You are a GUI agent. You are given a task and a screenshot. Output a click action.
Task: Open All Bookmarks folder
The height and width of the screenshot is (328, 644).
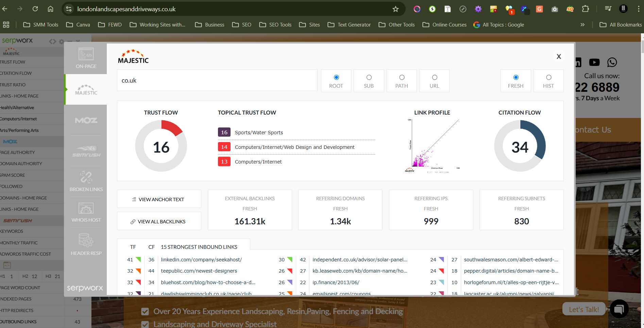pos(621,24)
